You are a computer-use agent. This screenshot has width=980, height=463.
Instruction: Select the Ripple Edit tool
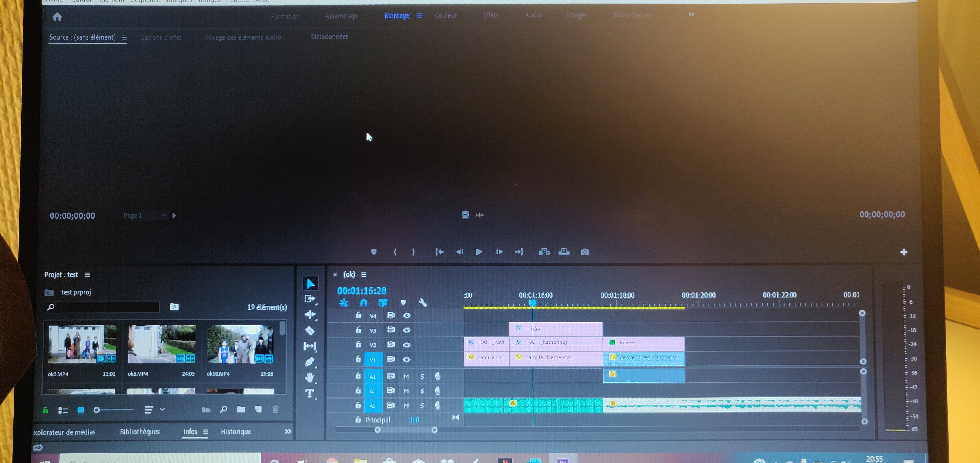click(310, 314)
